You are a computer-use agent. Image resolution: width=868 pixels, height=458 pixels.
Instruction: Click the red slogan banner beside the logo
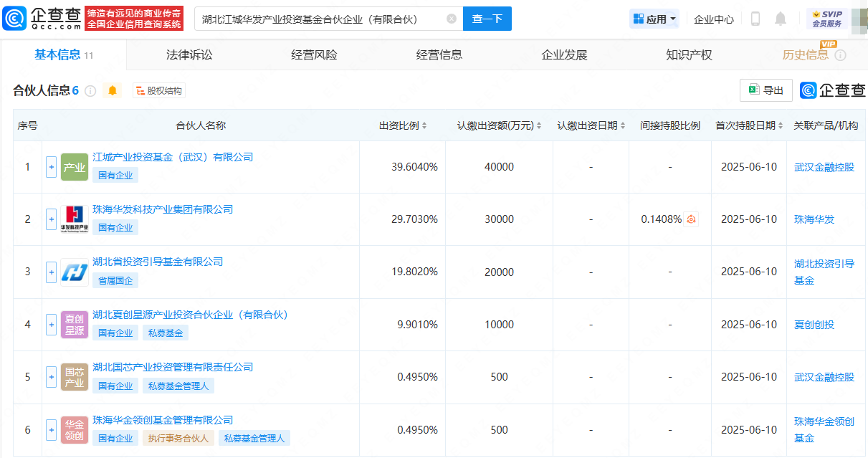(x=134, y=19)
